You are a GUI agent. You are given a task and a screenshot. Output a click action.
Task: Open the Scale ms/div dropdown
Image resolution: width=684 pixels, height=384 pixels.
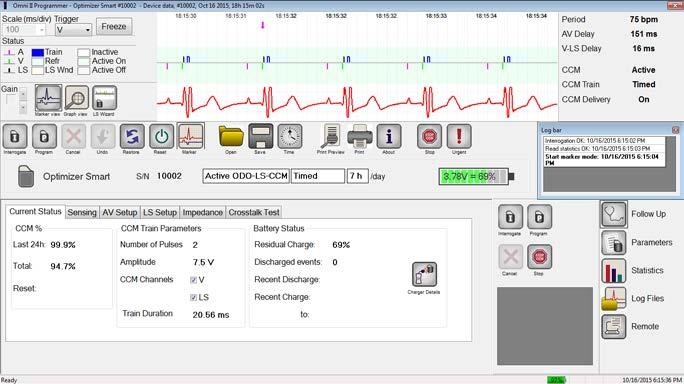24,30
